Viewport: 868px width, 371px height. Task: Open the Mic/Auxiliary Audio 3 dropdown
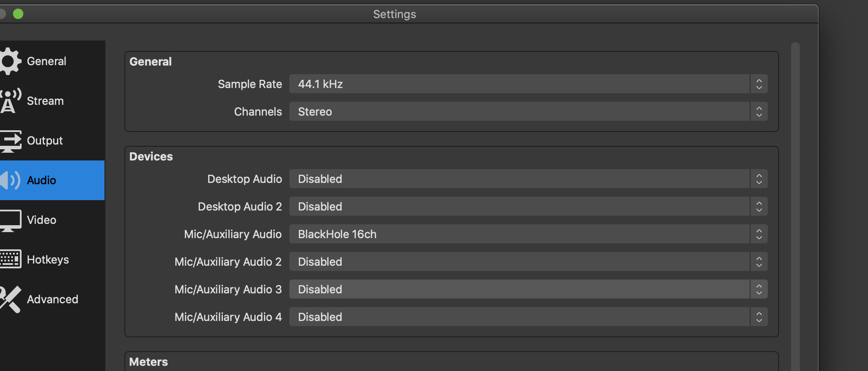[528, 289]
